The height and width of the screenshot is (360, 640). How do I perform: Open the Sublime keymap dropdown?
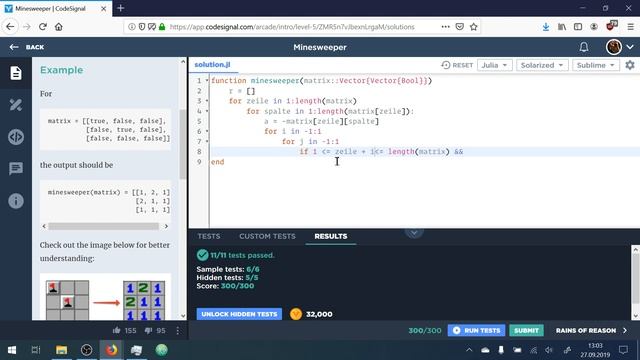click(596, 65)
